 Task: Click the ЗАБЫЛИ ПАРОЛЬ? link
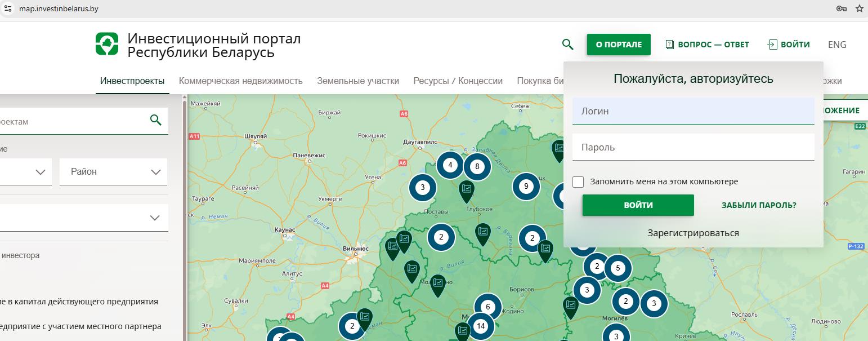(759, 205)
